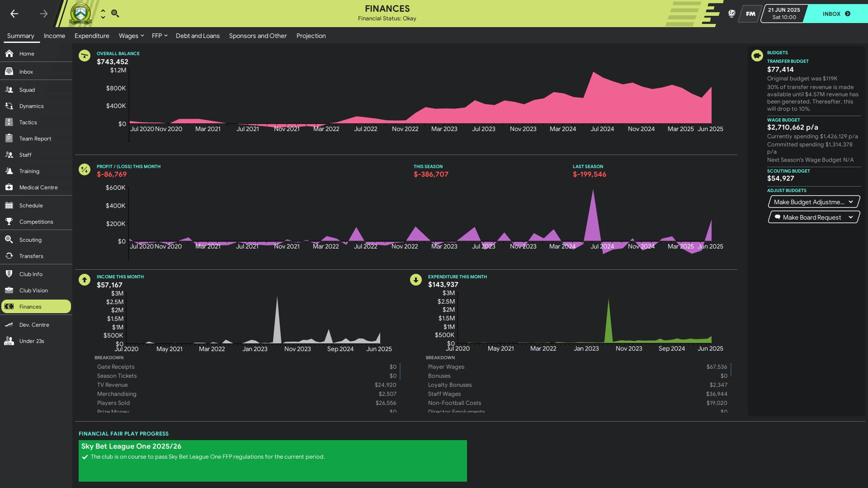Click the Dynamics sidebar icon
This screenshot has height=488, width=868.
[x=9, y=106]
